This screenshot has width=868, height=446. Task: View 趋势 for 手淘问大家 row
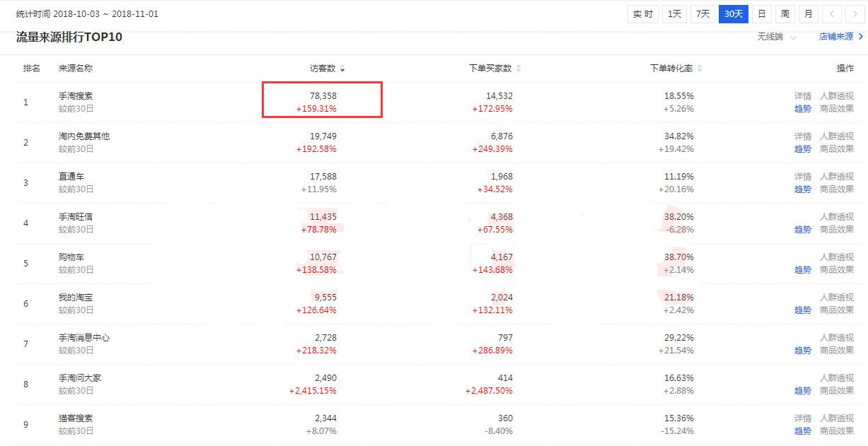pos(802,391)
